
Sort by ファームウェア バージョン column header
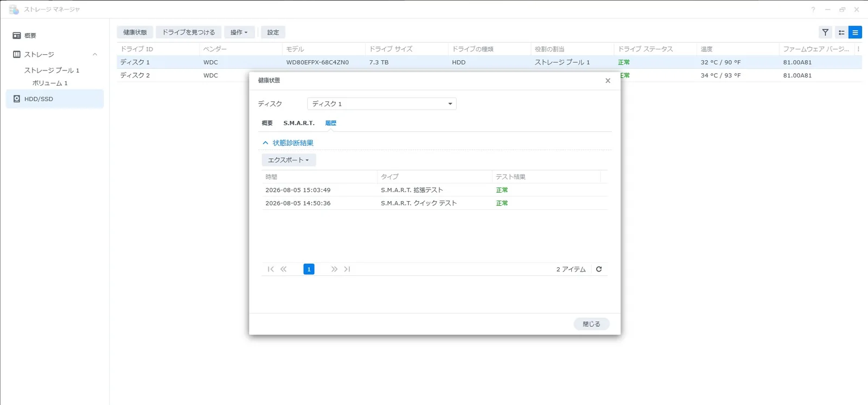click(816, 49)
